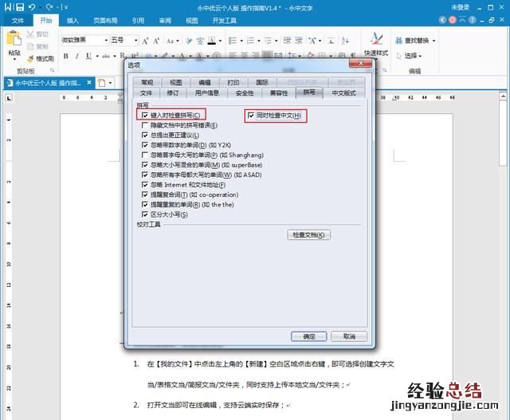The image size is (510, 420).
Task: Click the increase indent icon
Action: [299, 41]
